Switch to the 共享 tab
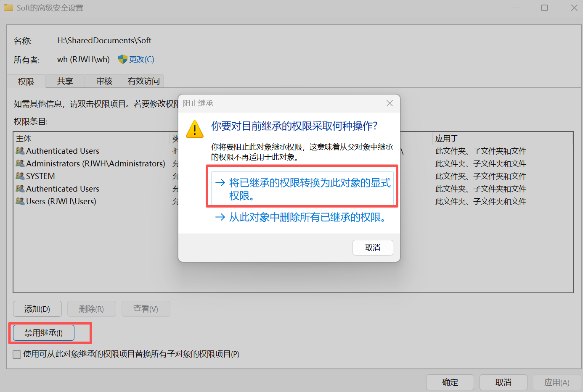The height and width of the screenshot is (392, 583). tap(65, 81)
